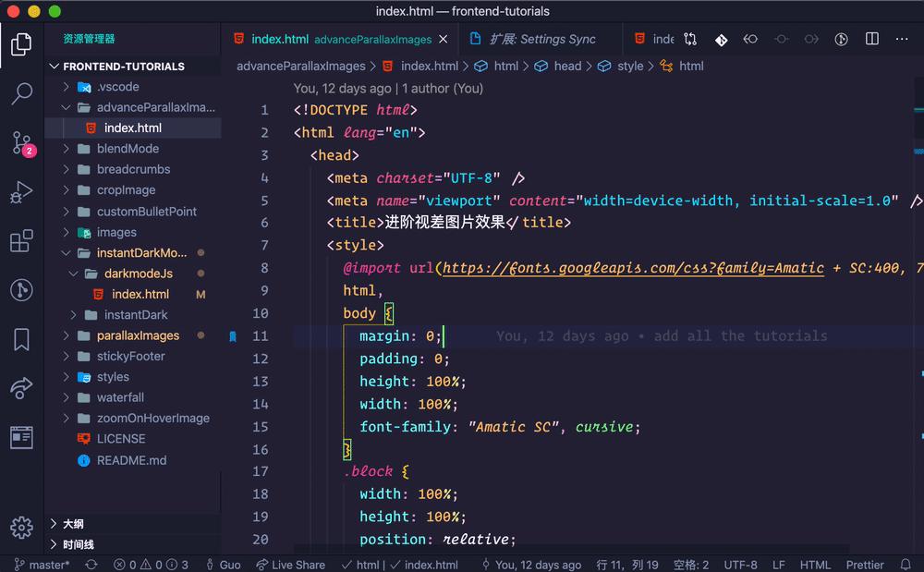Toggle the breakpoint marker on line 11
This screenshot has width=924, height=572.
point(233,336)
